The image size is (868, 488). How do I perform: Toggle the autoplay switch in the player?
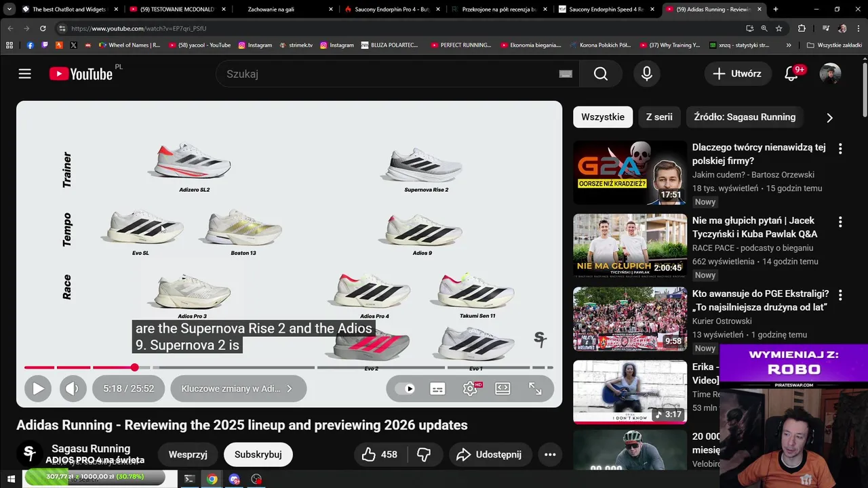click(405, 388)
